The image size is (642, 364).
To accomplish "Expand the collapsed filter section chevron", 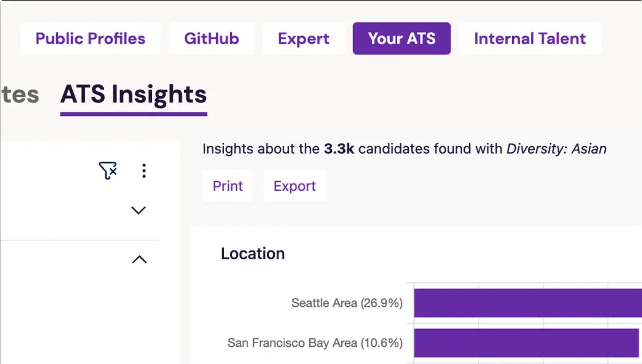I will click(139, 210).
